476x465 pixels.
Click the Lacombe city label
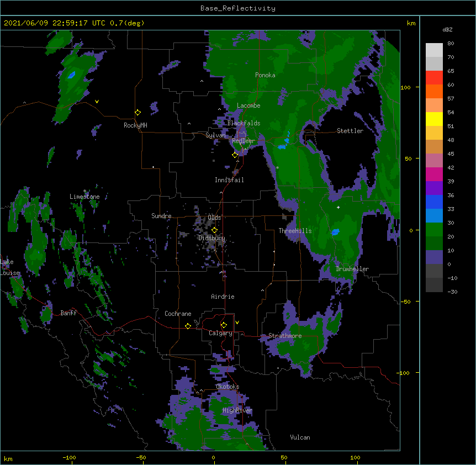[x=248, y=105]
